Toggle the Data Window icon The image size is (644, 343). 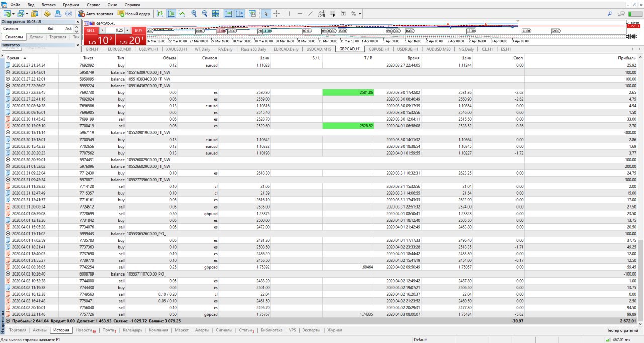click(x=47, y=14)
